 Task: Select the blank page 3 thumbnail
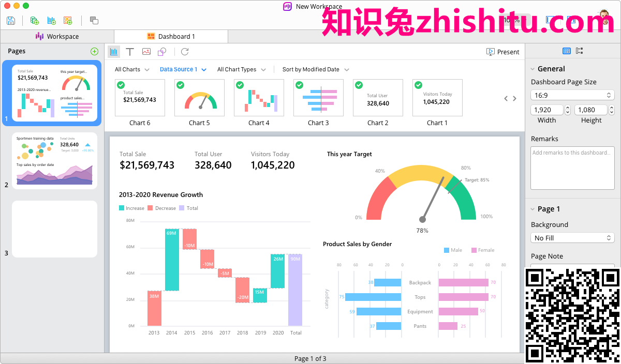pyautogui.click(x=54, y=229)
